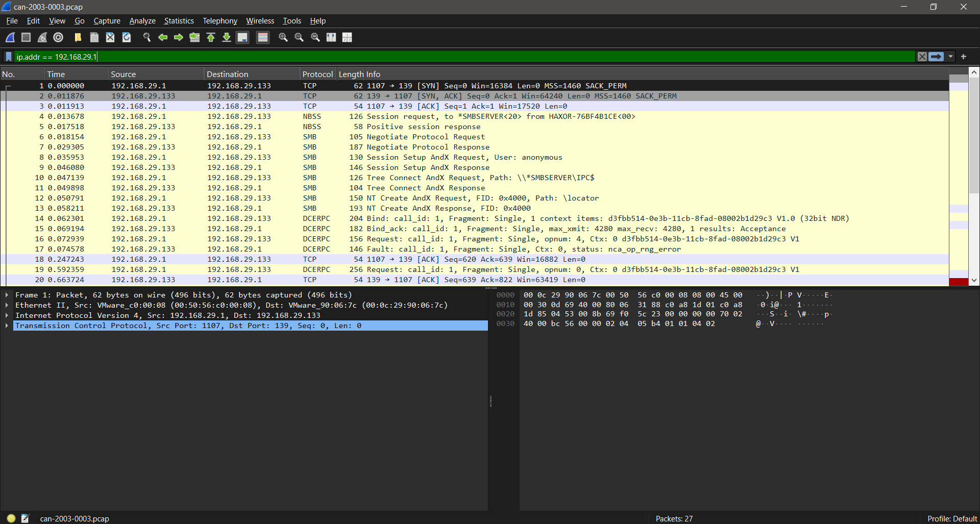Open the Telephony menu
Screen dimensions: 980x524
[x=220, y=21]
